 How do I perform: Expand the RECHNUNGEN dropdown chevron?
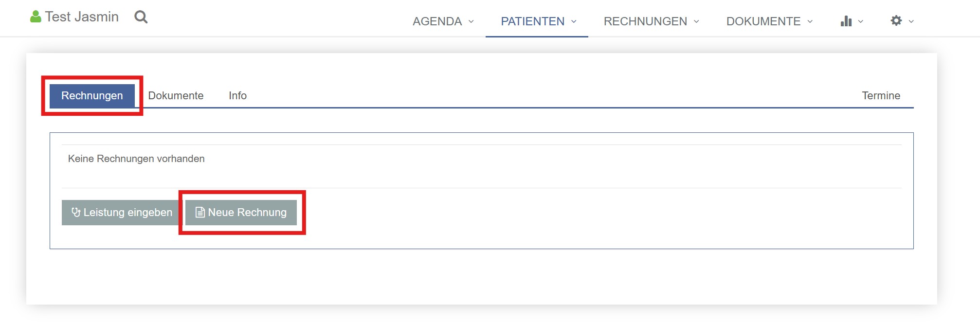click(696, 21)
